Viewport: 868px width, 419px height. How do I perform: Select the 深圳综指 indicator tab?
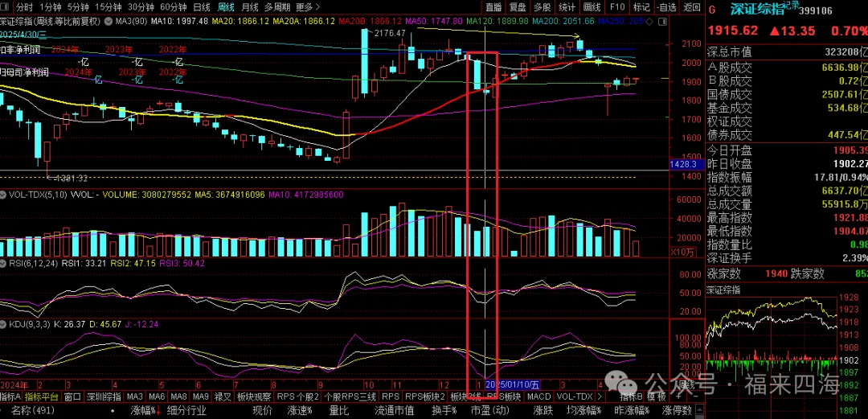(x=104, y=396)
